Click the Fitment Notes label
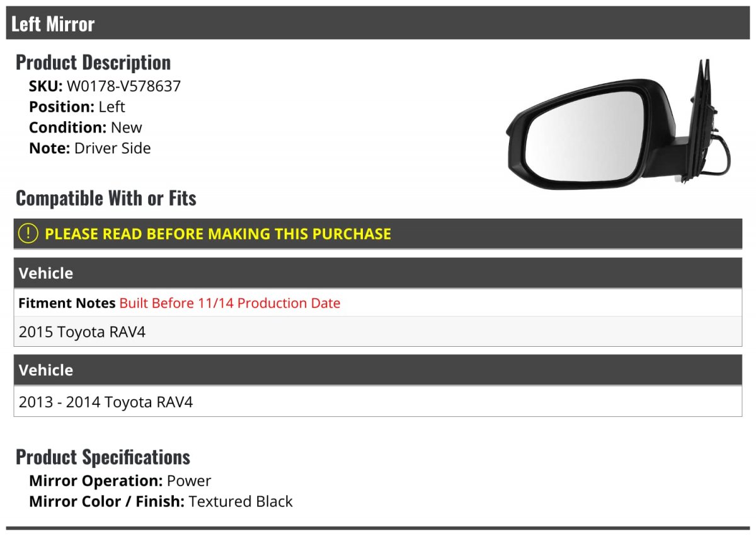 tap(67, 303)
